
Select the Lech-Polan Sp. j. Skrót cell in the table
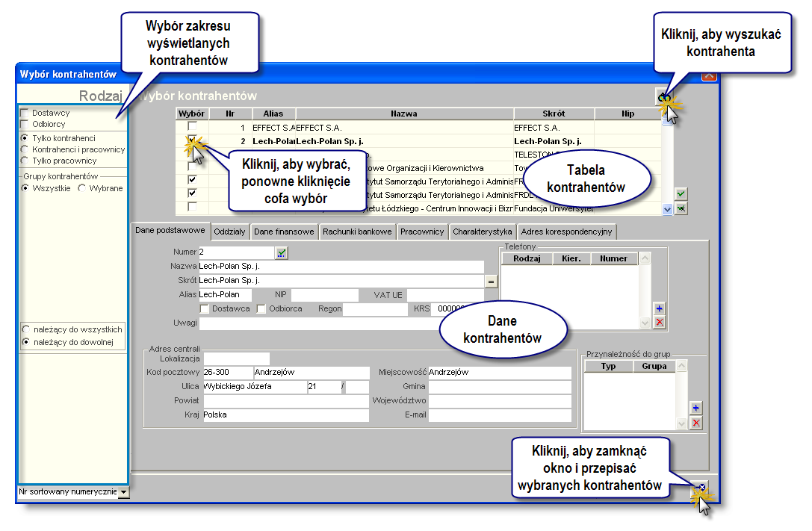554,141
